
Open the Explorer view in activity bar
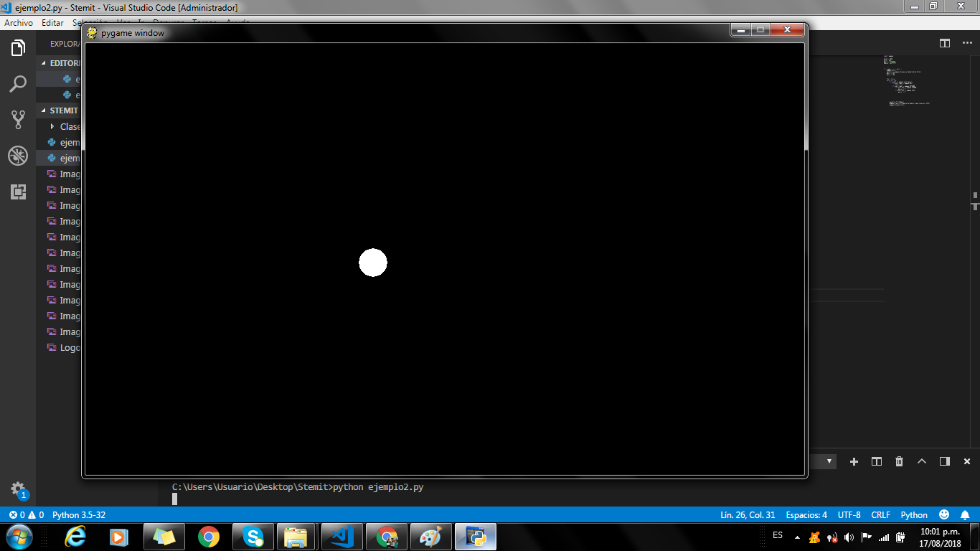click(x=18, y=49)
